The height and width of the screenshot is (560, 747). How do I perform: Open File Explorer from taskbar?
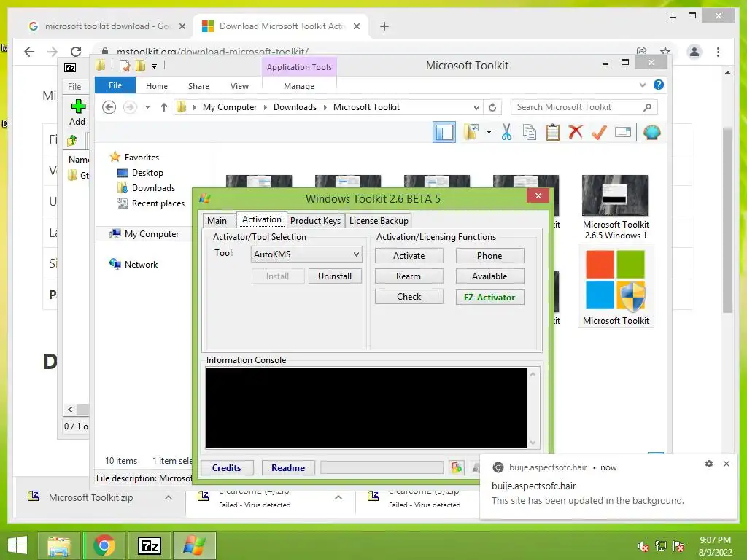59,545
